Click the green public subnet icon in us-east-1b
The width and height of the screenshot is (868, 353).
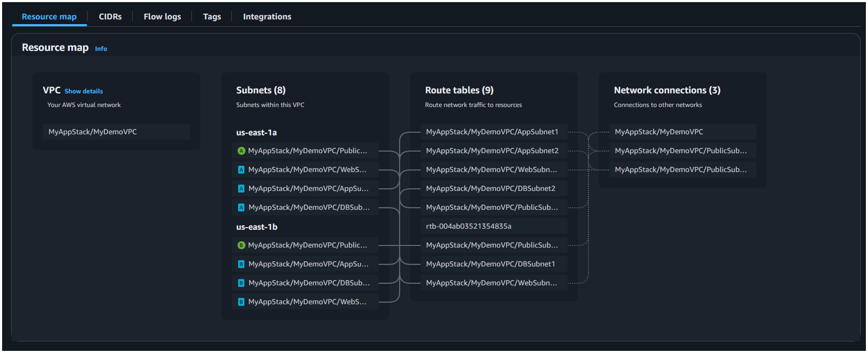click(241, 245)
